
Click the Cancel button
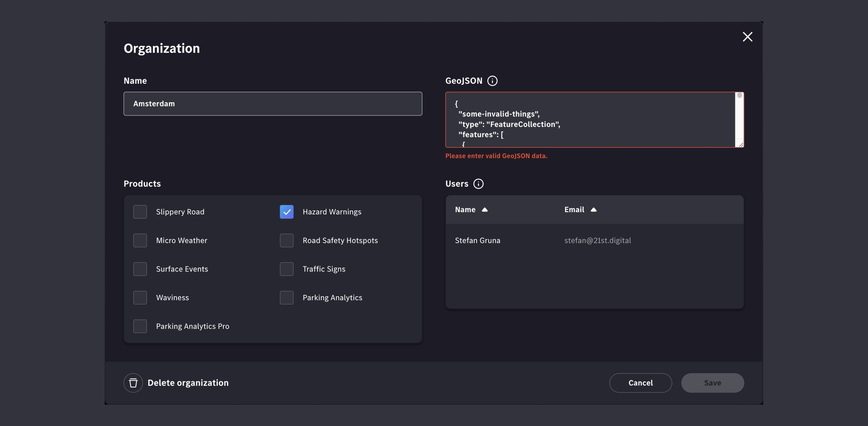pos(640,383)
